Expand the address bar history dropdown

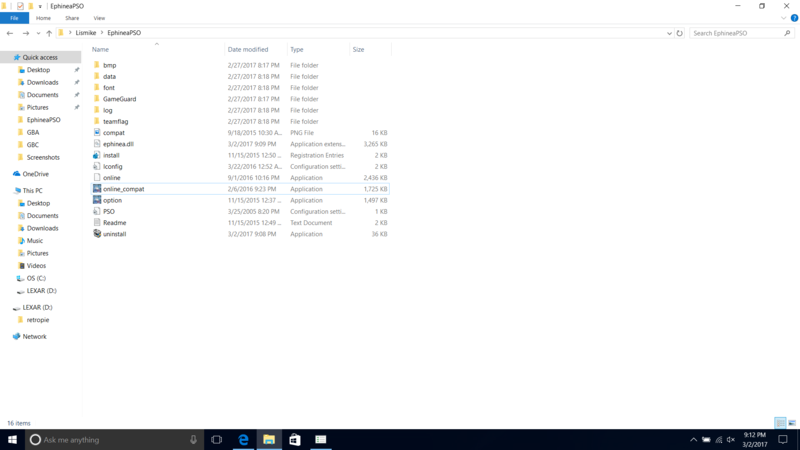pyautogui.click(x=669, y=33)
